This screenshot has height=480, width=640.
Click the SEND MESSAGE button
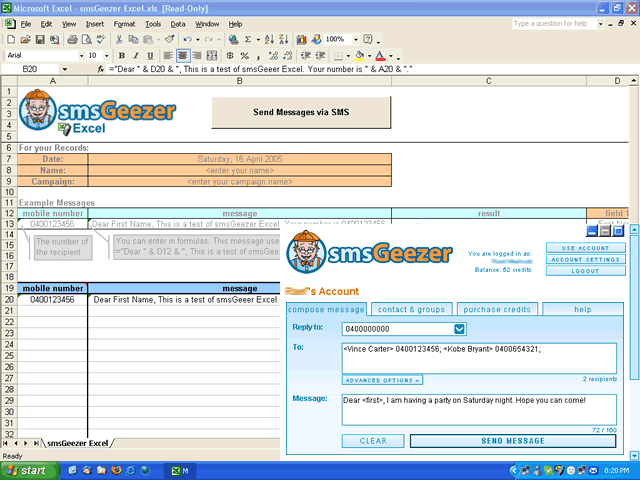point(513,441)
